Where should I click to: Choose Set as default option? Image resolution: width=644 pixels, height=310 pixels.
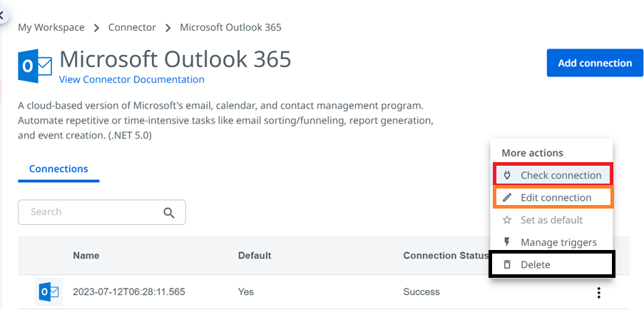click(x=553, y=220)
